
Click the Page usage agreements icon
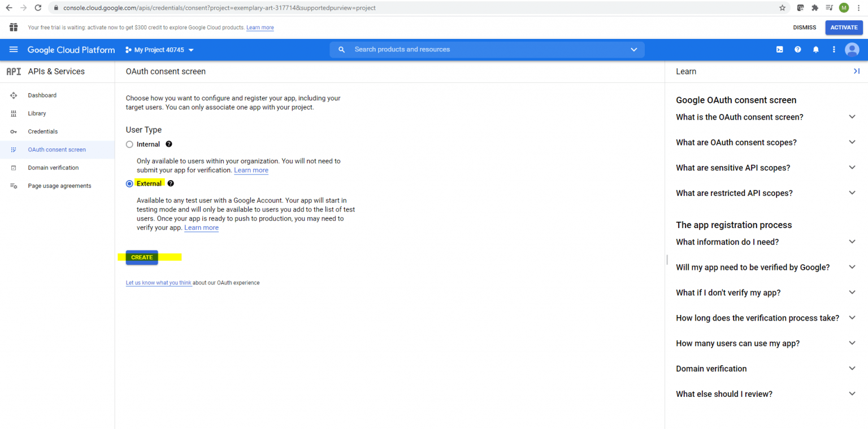[14, 186]
